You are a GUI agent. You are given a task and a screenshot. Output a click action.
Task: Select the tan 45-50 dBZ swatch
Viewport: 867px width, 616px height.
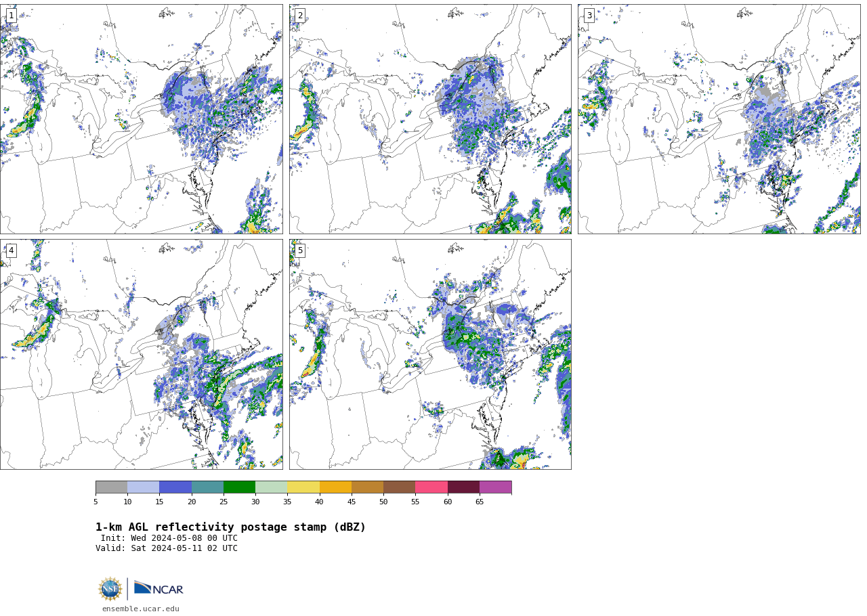[x=367, y=487]
